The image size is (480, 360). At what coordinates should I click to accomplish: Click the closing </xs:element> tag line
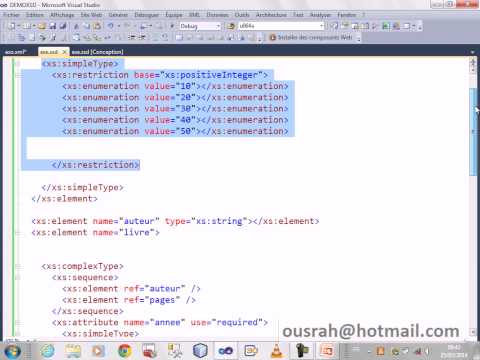(65, 199)
